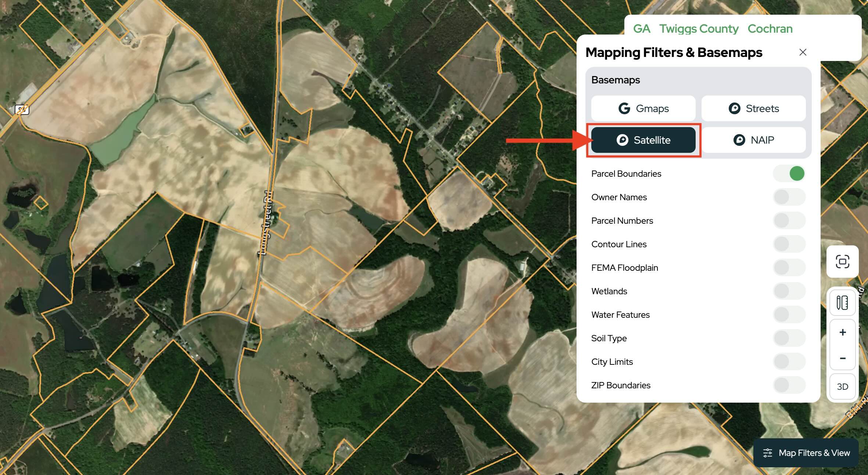Switch the map to 3D view

(842, 386)
